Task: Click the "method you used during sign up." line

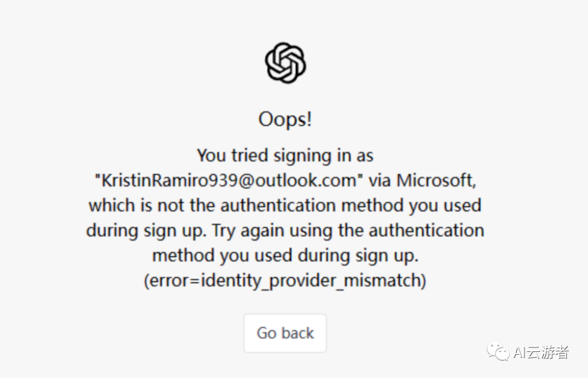Action: (285, 255)
